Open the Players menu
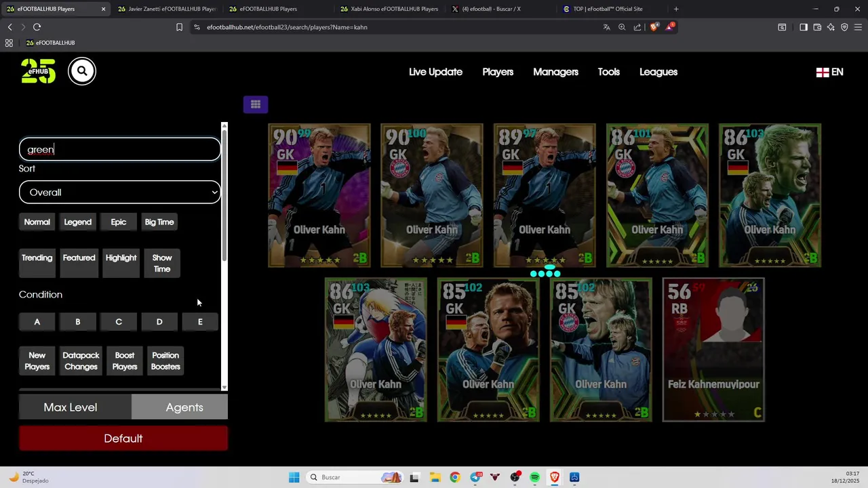This screenshot has height=488, width=868. pos(498,72)
